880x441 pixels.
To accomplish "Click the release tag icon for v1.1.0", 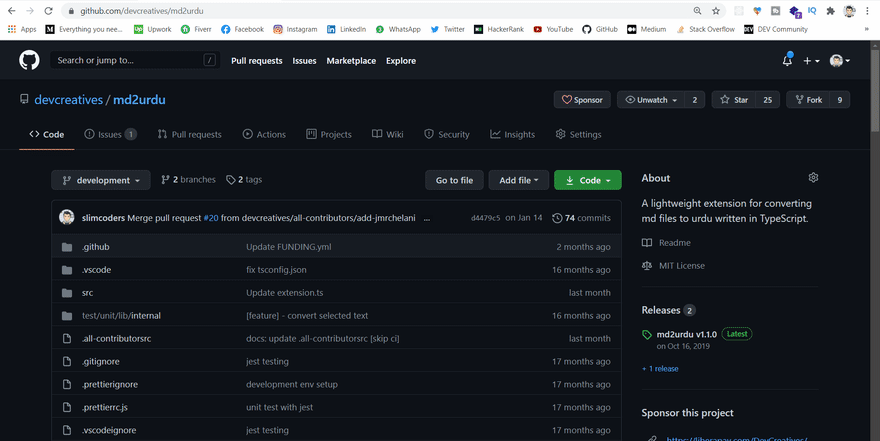I will (x=647, y=334).
